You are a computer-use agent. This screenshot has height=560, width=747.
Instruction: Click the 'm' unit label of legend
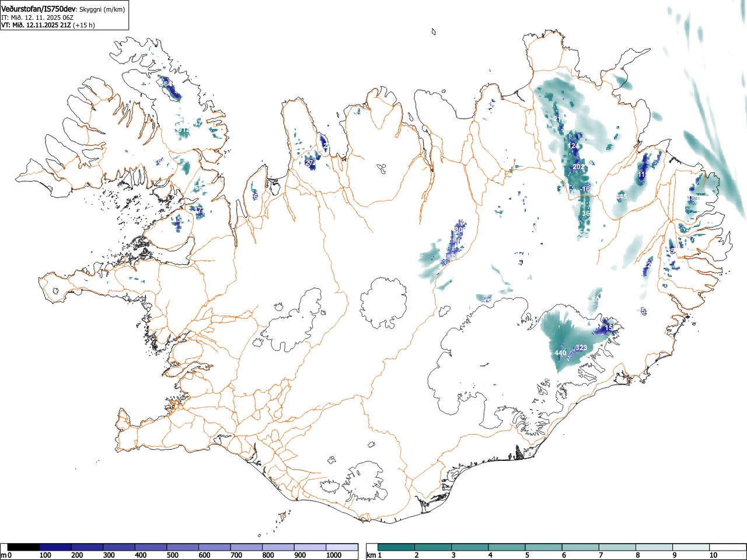[x=4, y=555]
